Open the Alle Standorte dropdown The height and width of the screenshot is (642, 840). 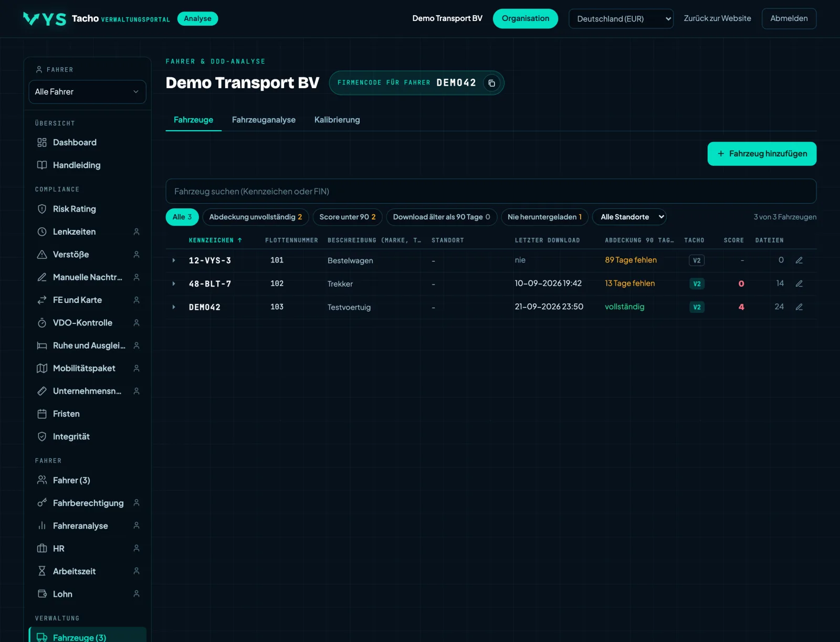coord(629,217)
